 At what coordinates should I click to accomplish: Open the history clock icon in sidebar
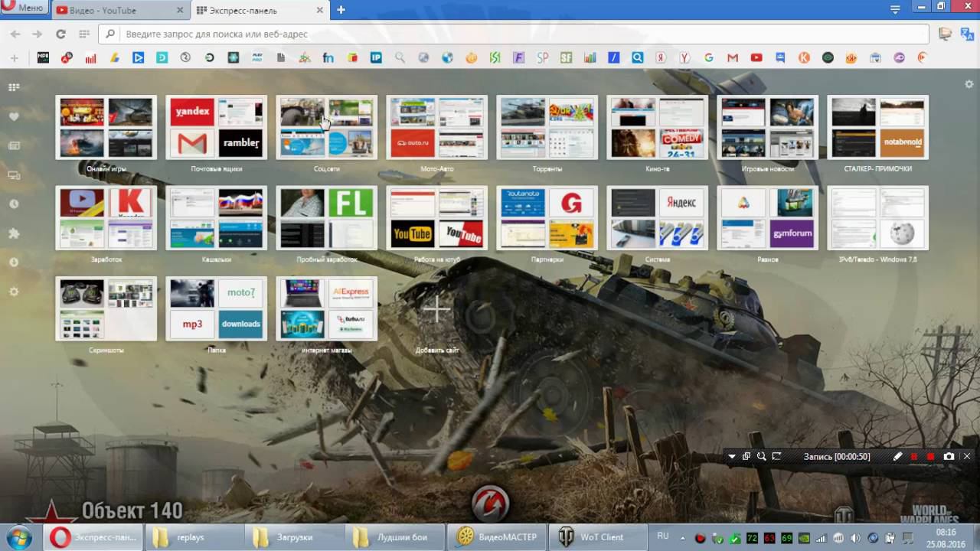pos(14,204)
